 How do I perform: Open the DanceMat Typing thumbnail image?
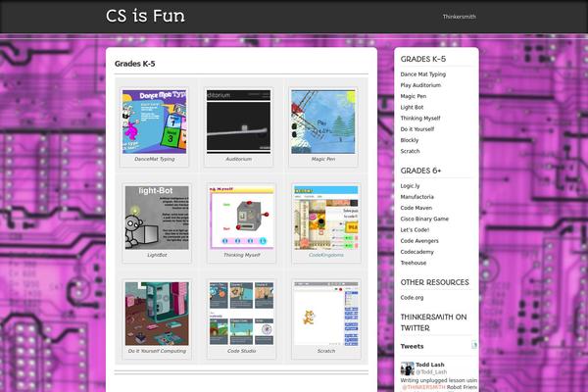click(154, 122)
